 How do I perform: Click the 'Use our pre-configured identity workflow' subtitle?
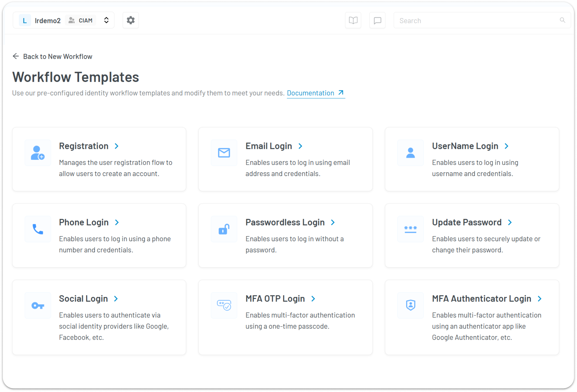tap(148, 93)
